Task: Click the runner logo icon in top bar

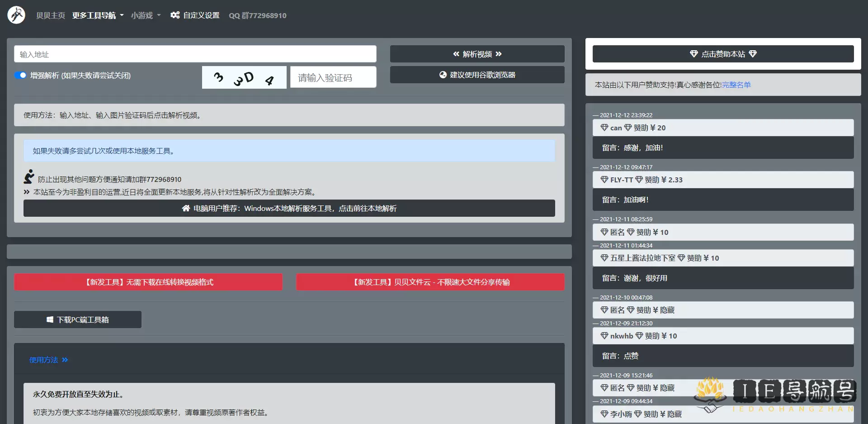Action: click(x=16, y=14)
